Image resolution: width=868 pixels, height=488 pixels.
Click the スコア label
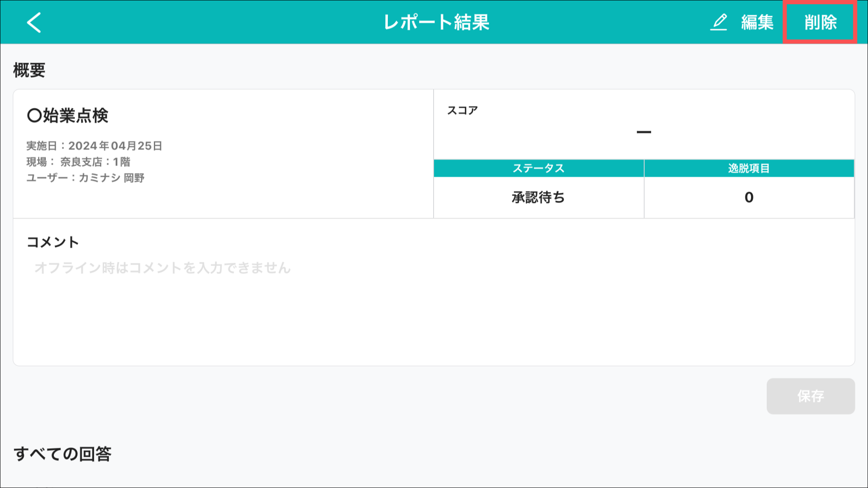click(x=462, y=111)
